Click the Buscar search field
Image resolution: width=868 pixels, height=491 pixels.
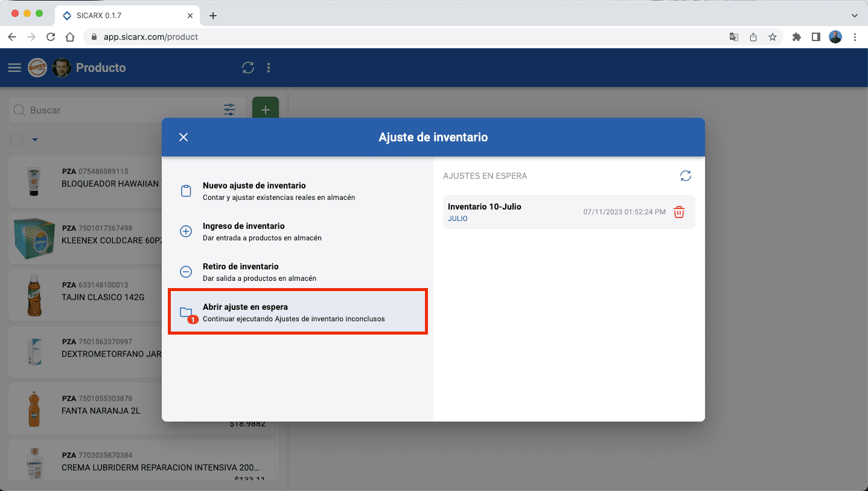[121, 110]
